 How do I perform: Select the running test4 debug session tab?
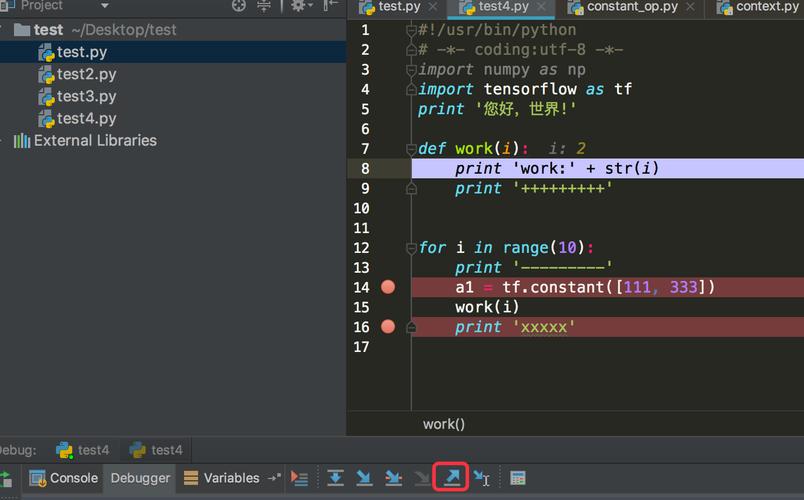click(83, 450)
